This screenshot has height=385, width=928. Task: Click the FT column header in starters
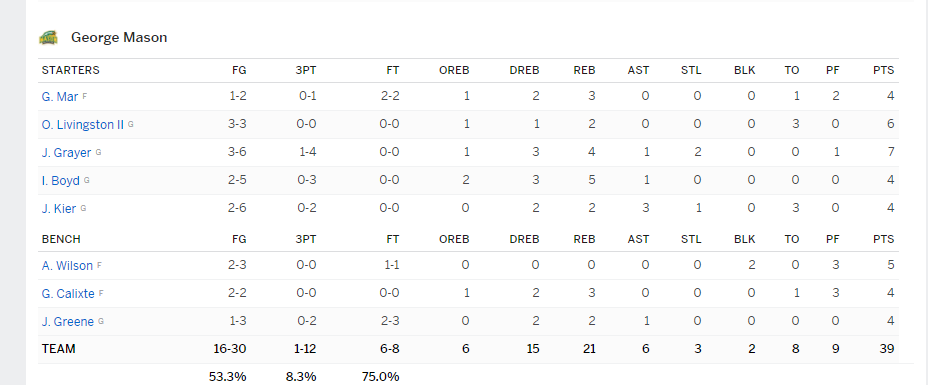(x=393, y=70)
